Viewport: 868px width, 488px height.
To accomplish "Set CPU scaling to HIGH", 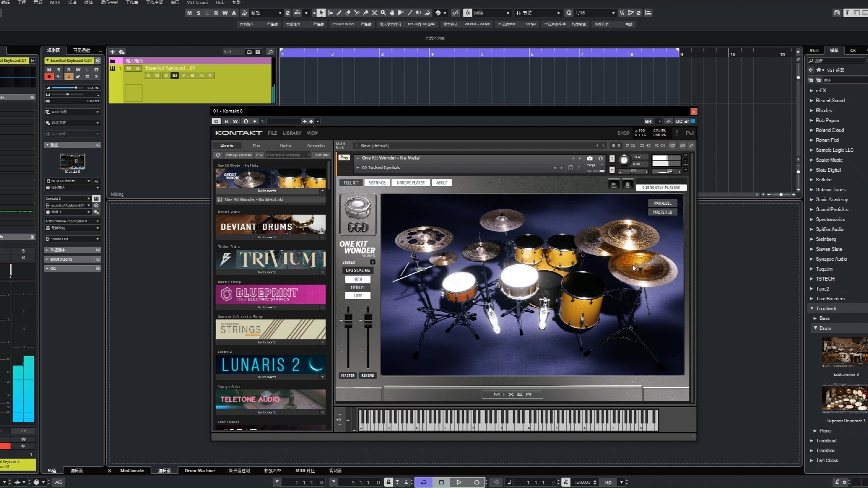I will (x=358, y=279).
